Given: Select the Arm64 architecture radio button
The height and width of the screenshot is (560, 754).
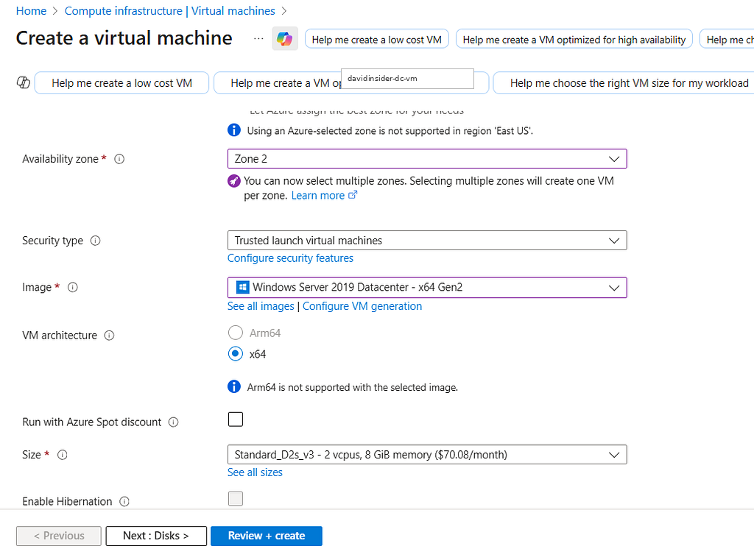Looking at the screenshot, I should click(235, 333).
